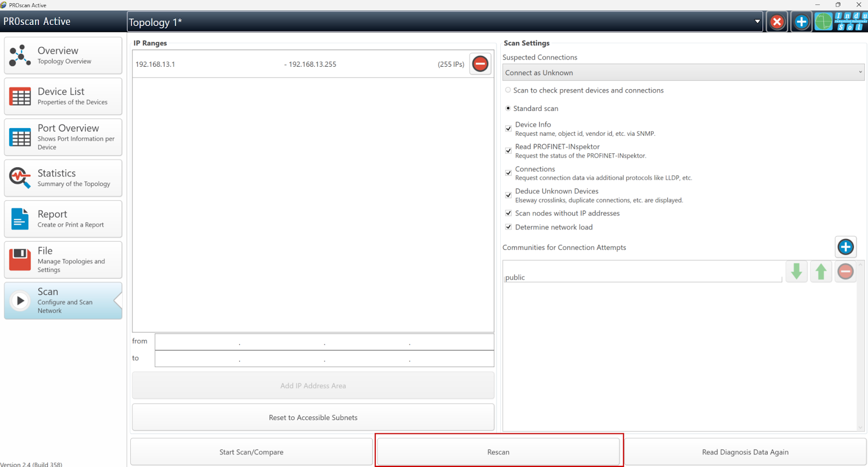Click the Add IP Address Area button
Screen dimensions: 868x467
[313, 386]
